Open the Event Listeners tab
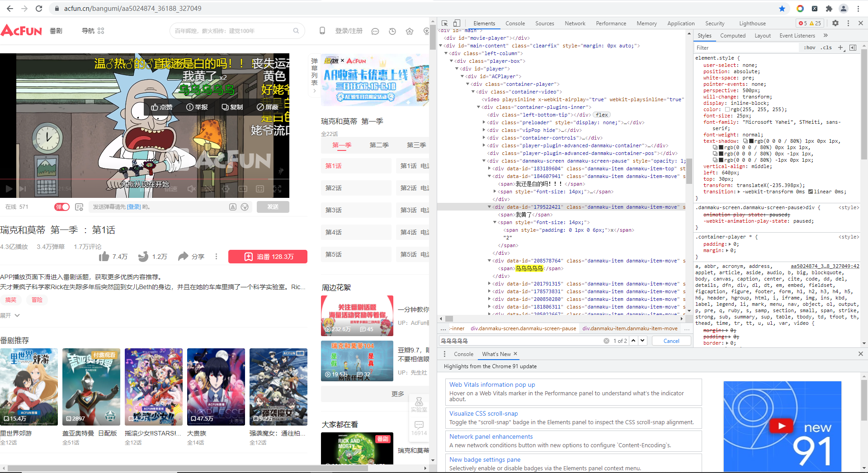868x473 pixels. click(797, 35)
